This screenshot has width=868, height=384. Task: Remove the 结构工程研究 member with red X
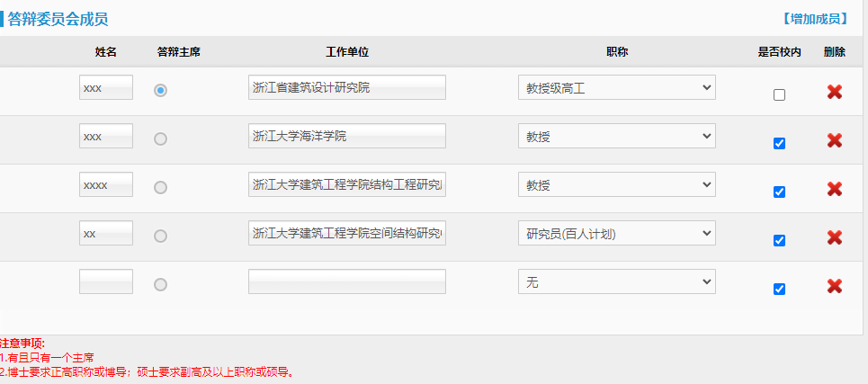point(834,189)
